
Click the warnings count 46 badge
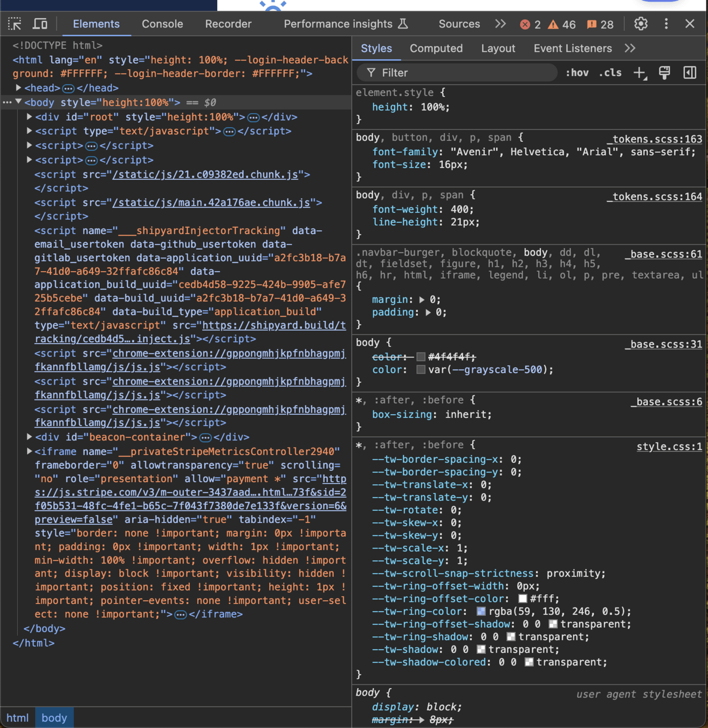click(x=562, y=24)
